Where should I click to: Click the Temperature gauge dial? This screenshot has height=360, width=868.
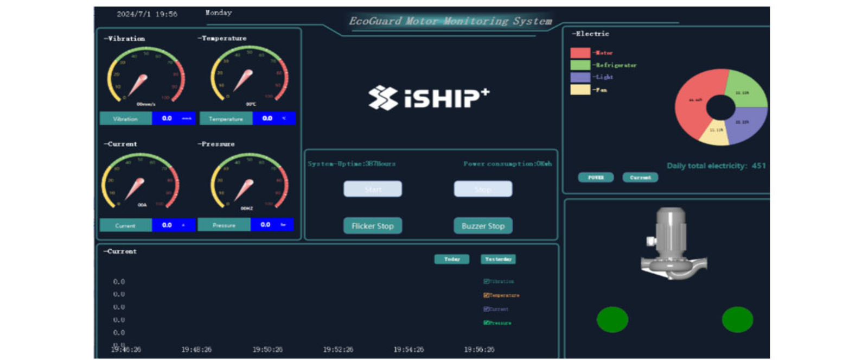[x=249, y=76]
